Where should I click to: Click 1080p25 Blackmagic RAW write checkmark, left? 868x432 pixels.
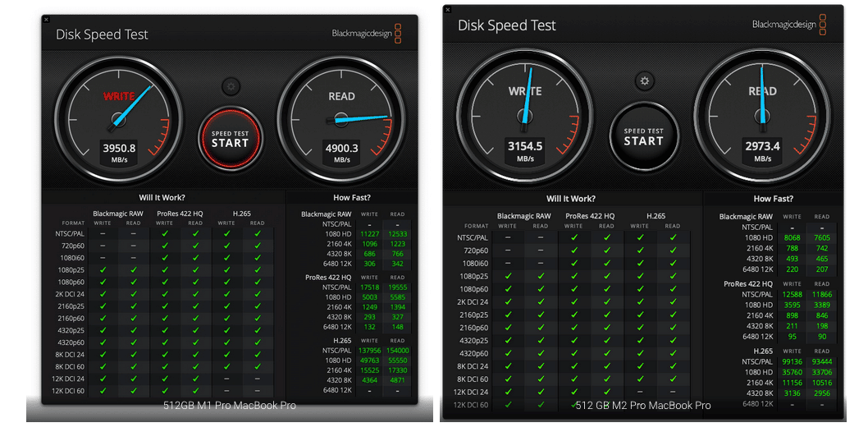click(103, 269)
